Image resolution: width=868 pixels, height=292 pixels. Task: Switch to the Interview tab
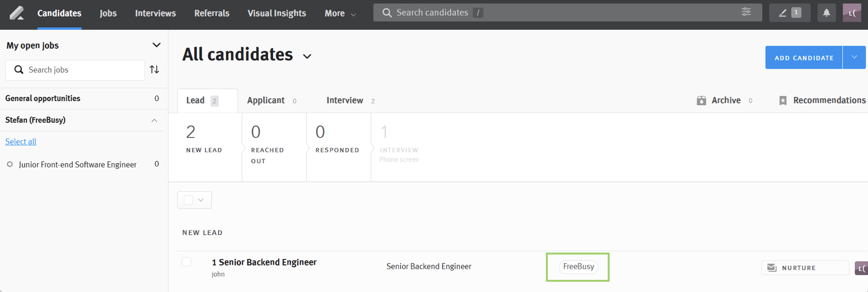[350, 100]
